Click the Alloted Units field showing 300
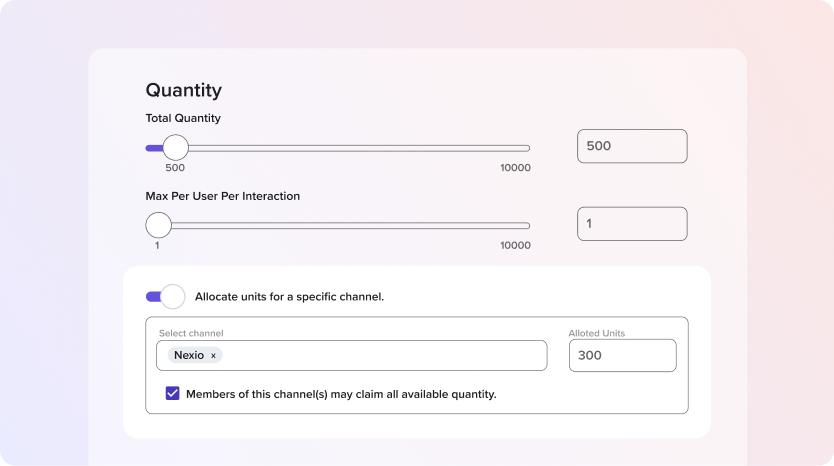This screenshot has height=466, width=834. tap(622, 355)
